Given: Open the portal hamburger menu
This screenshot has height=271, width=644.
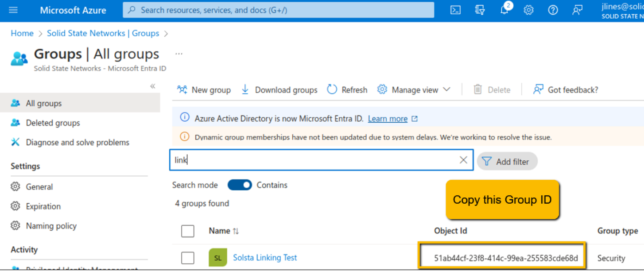Looking at the screenshot, I should click(13, 10).
